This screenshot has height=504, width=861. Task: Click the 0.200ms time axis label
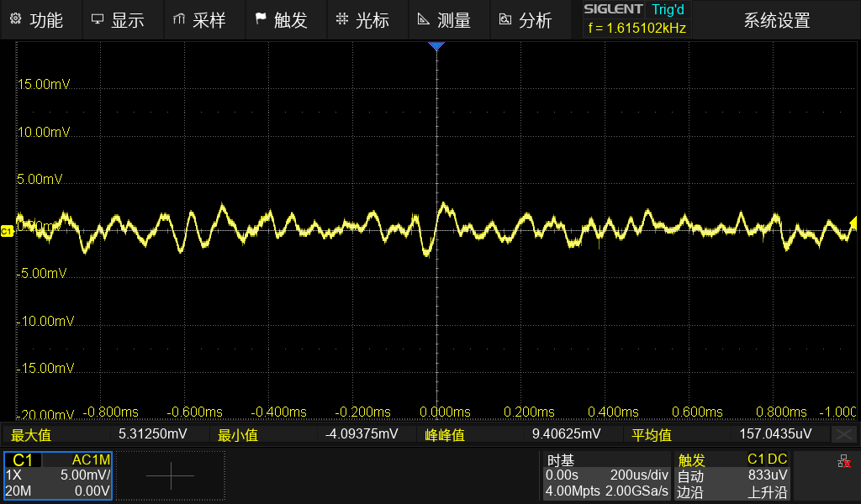point(529,412)
